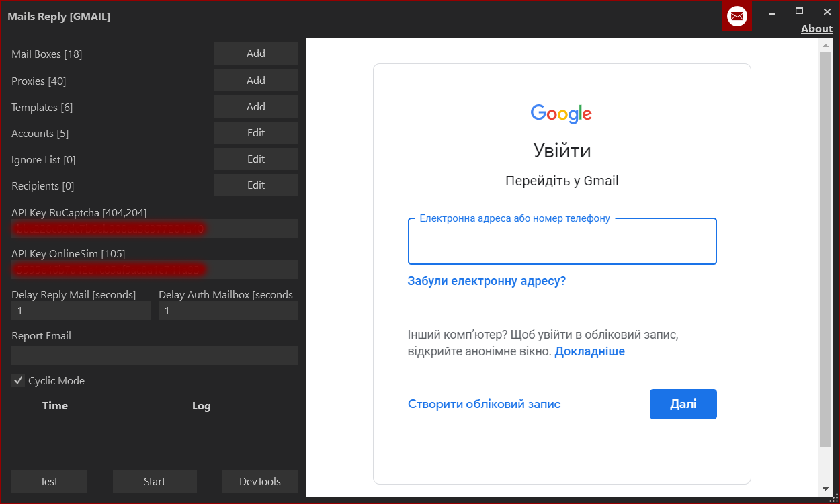Toggle the Cyclic Mode checkbox
The width and height of the screenshot is (840, 504).
click(18, 380)
